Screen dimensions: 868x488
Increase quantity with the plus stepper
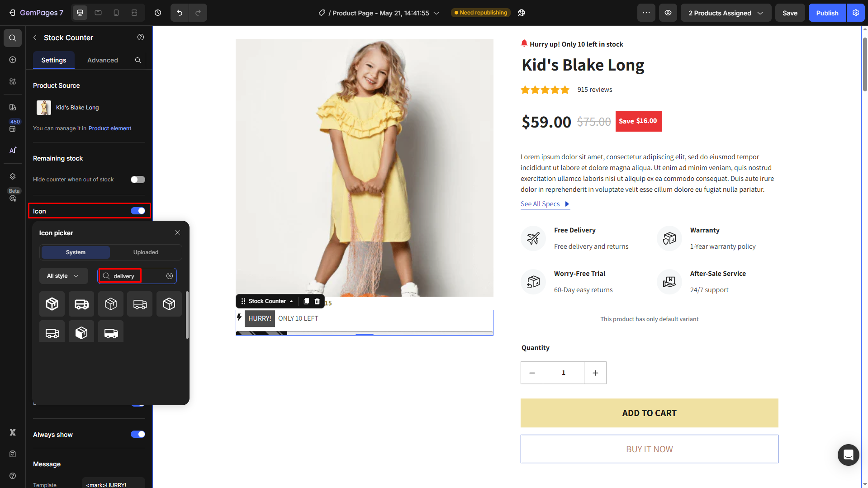pos(595,373)
